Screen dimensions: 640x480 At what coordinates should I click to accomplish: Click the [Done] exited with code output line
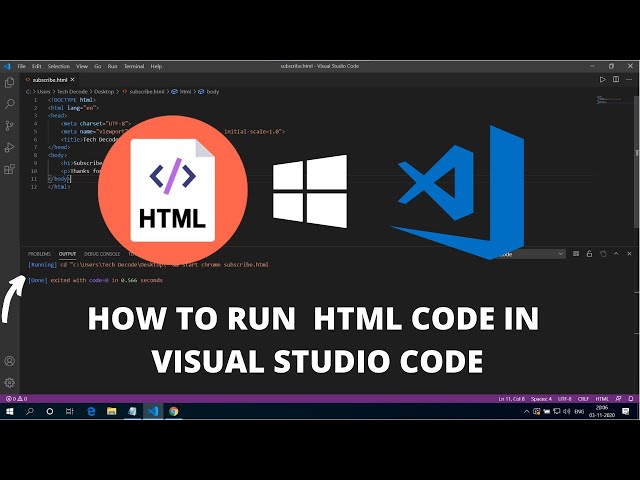[x=95, y=280]
